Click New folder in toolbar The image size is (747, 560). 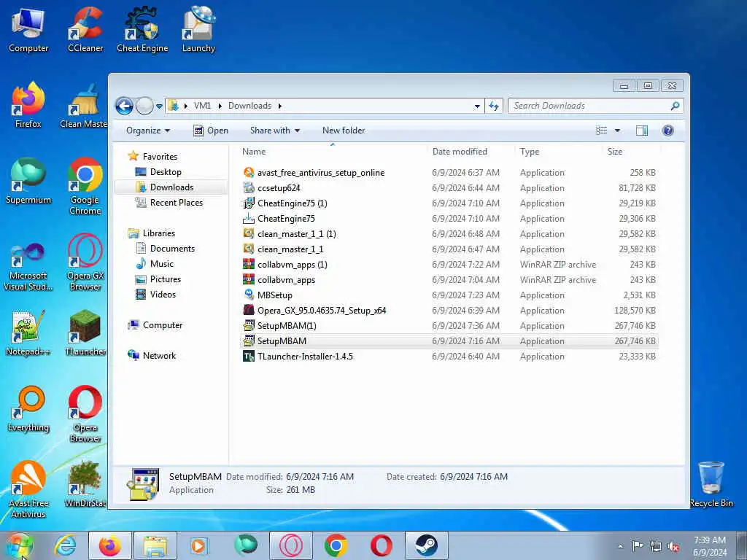(344, 131)
